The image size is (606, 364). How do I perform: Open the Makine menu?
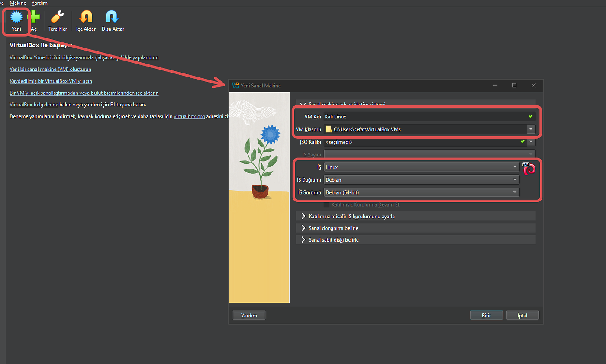18,3
